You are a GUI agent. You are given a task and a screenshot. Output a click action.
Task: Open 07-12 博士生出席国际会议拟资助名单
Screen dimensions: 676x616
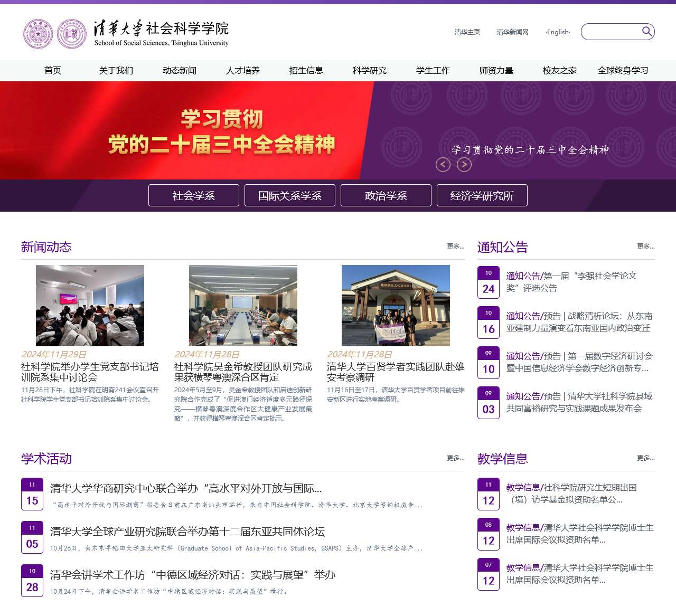point(580,574)
